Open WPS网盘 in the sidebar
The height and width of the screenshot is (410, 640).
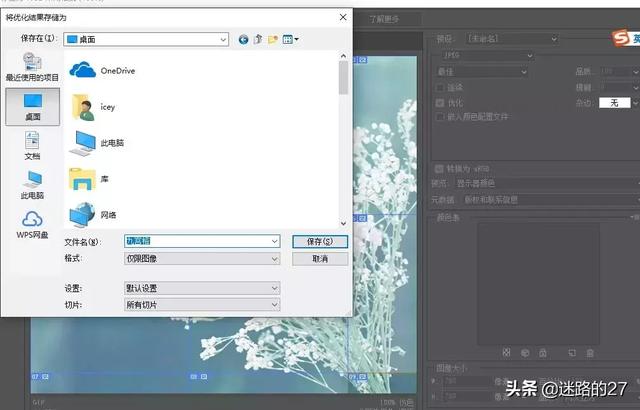point(32,224)
